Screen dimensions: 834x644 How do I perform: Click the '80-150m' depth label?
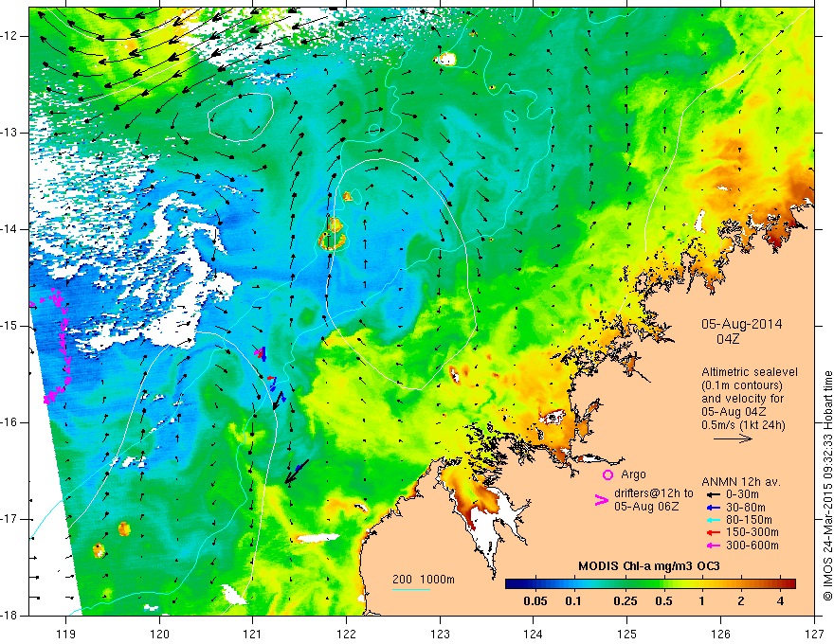pos(750,520)
